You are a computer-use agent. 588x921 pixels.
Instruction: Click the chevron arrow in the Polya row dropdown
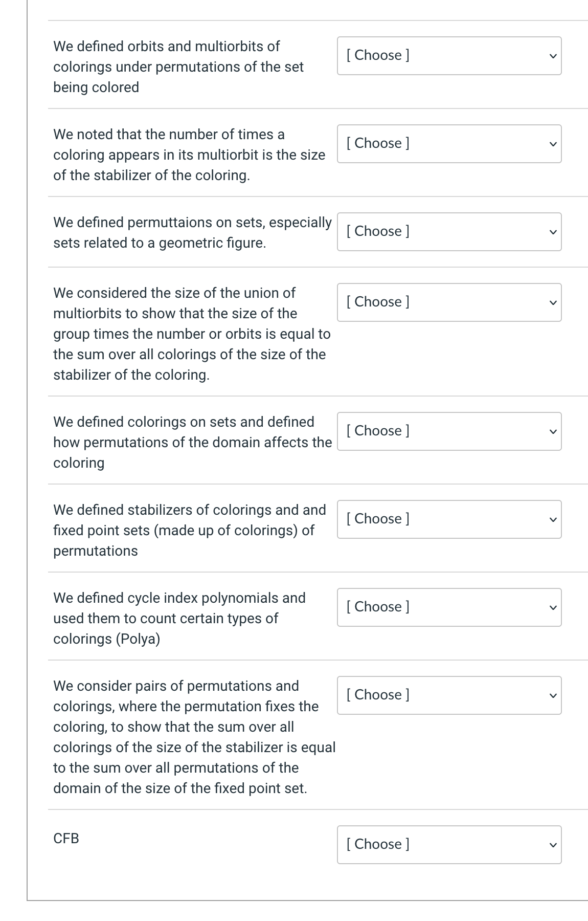(x=552, y=608)
